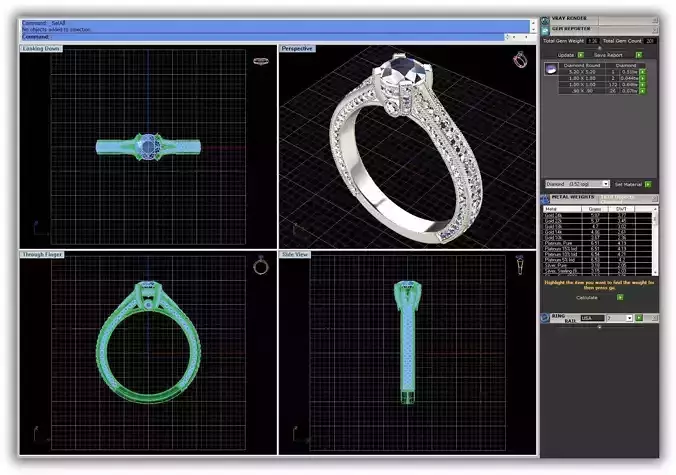Select the Diamond Round gem thumbnail
676x475 pixels.
click(x=551, y=69)
